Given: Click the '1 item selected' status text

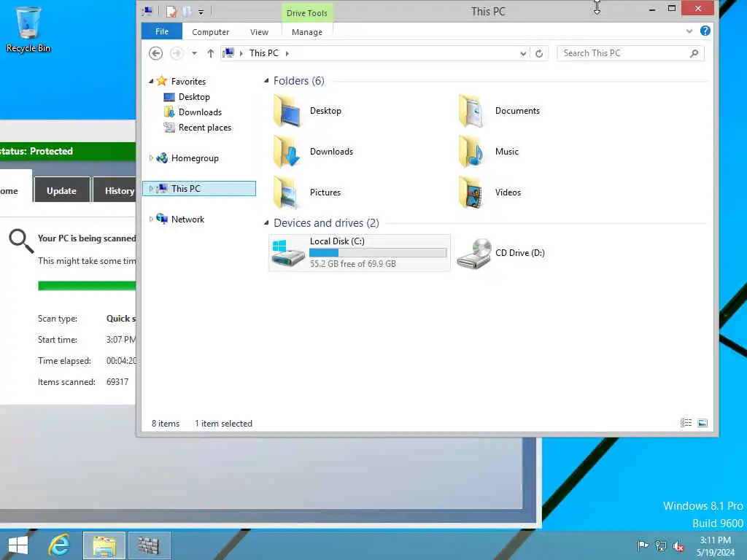Looking at the screenshot, I should [223, 424].
